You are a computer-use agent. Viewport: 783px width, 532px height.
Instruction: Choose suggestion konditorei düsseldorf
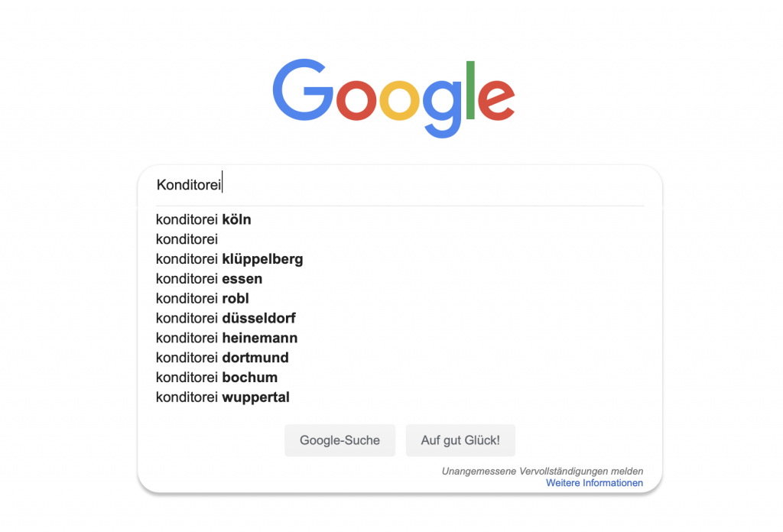point(399,319)
